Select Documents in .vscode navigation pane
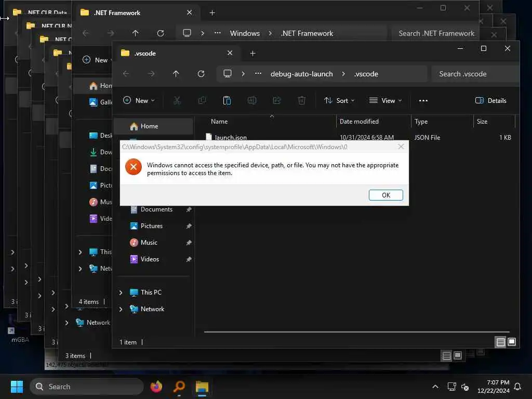The height and width of the screenshot is (399, 532). [156, 209]
